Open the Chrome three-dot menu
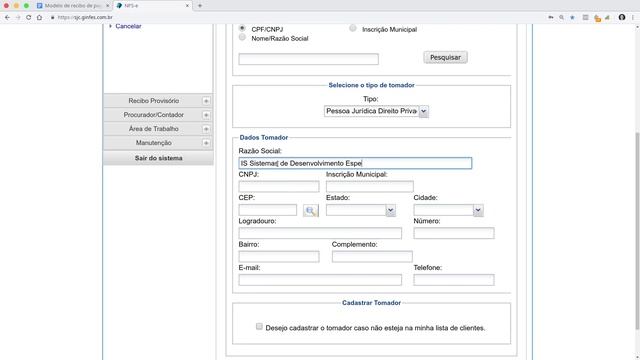Image resolution: width=640 pixels, height=360 pixels. pyautogui.click(x=633, y=18)
